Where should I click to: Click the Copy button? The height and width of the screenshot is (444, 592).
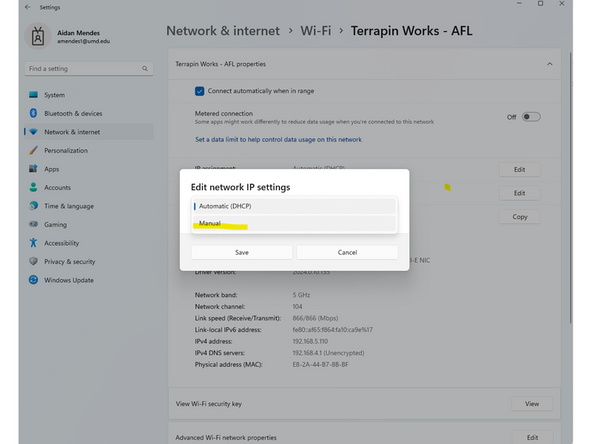pyautogui.click(x=520, y=217)
